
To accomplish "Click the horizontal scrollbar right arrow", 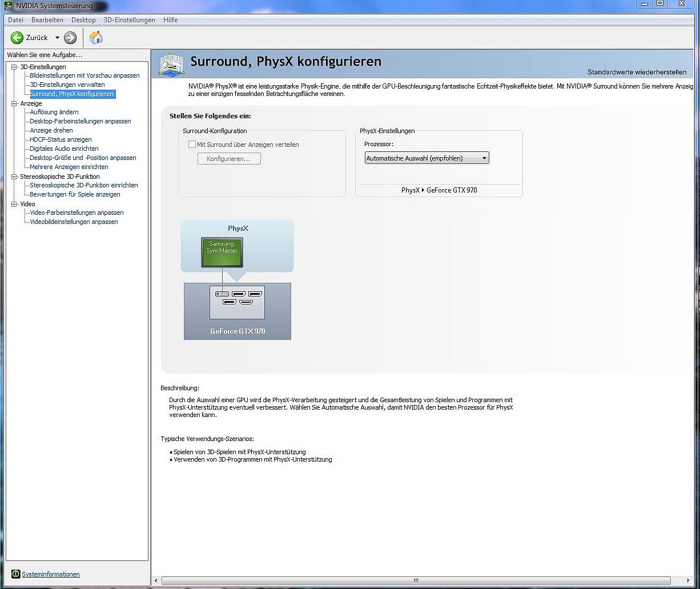I will [689, 581].
